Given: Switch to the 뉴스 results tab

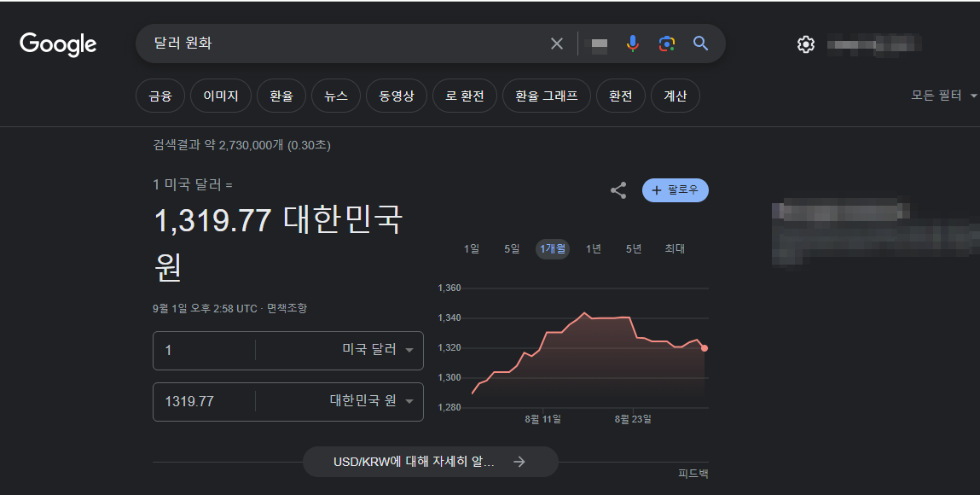Looking at the screenshot, I should tap(335, 96).
